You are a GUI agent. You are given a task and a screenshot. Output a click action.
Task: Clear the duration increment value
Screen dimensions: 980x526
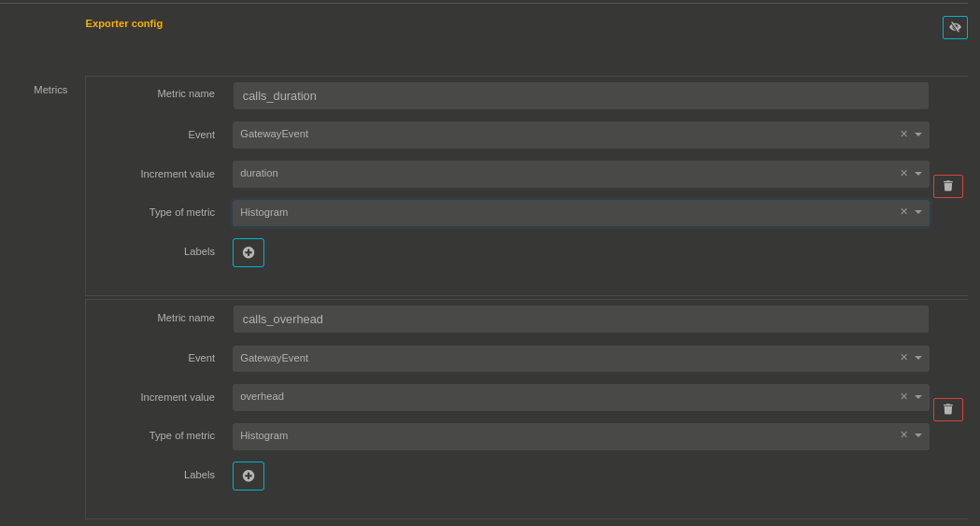903,174
